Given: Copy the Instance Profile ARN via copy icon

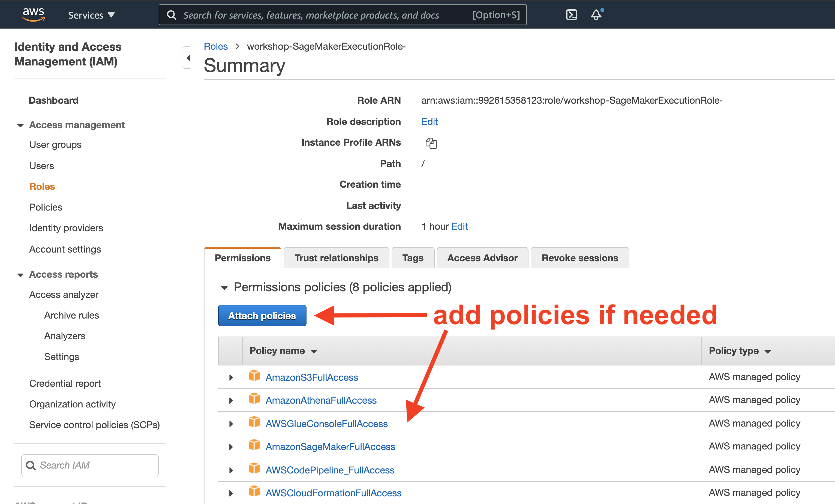Looking at the screenshot, I should [x=431, y=143].
